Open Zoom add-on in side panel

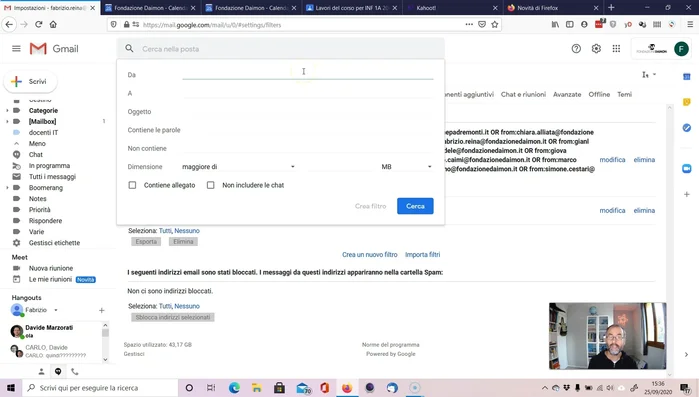pos(687,168)
